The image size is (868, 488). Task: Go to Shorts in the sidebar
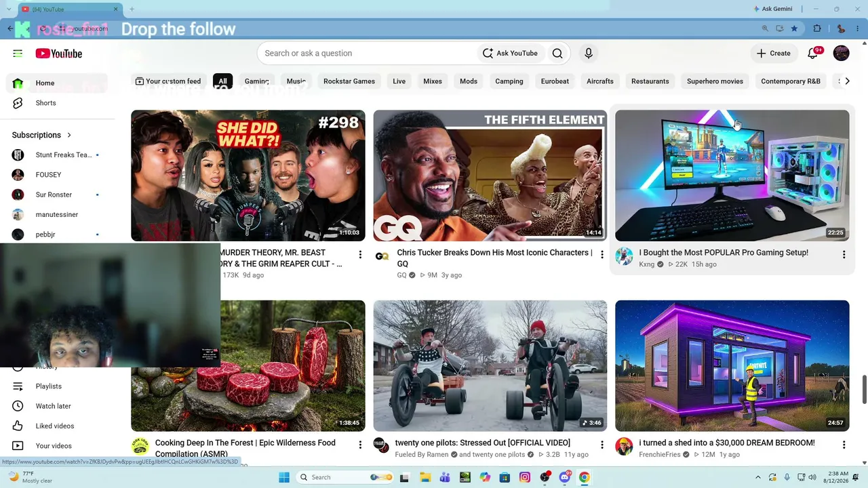click(x=57, y=103)
